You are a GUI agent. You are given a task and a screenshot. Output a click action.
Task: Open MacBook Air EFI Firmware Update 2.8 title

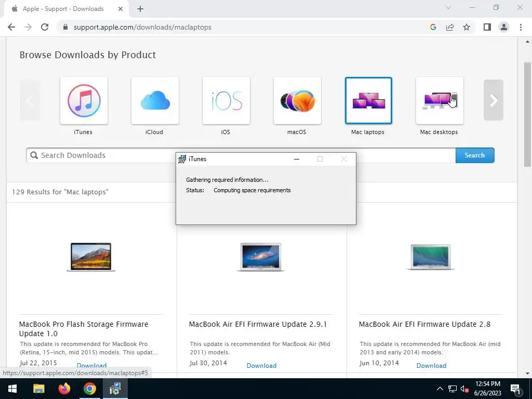click(424, 324)
